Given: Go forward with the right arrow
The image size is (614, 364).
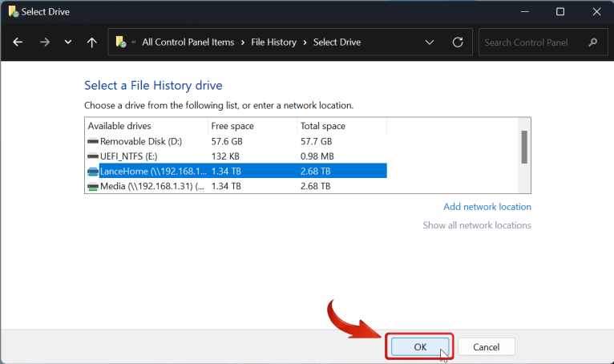Looking at the screenshot, I should (x=45, y=42).
